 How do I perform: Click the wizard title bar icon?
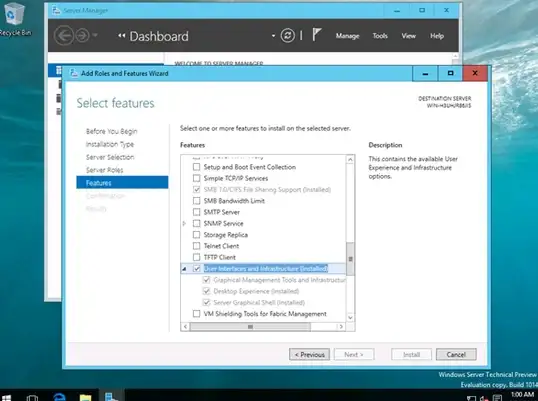73,73
